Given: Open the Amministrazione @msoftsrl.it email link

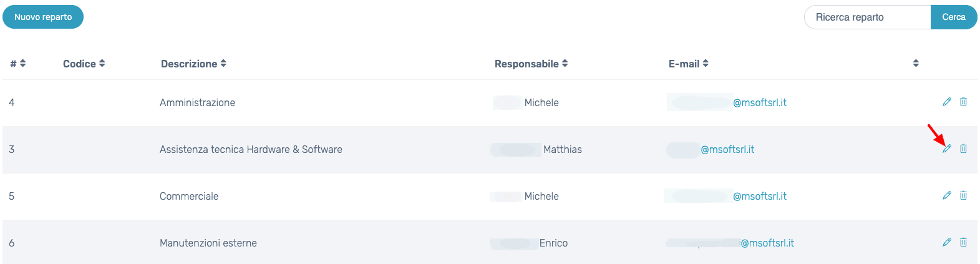Looking at the screenshot, I should pos(727,102).
